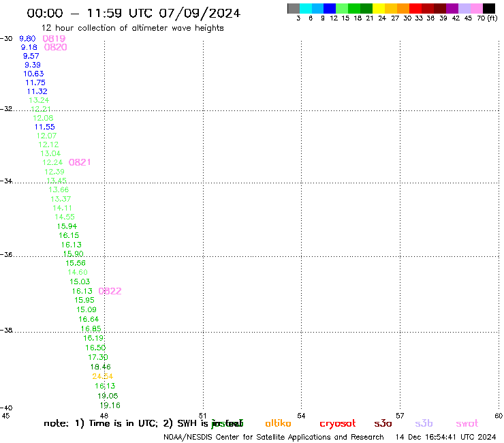This screenshot has width=504, height=443.
Task: Click the wave height value 14.55
Action: (x=65, y=217)
